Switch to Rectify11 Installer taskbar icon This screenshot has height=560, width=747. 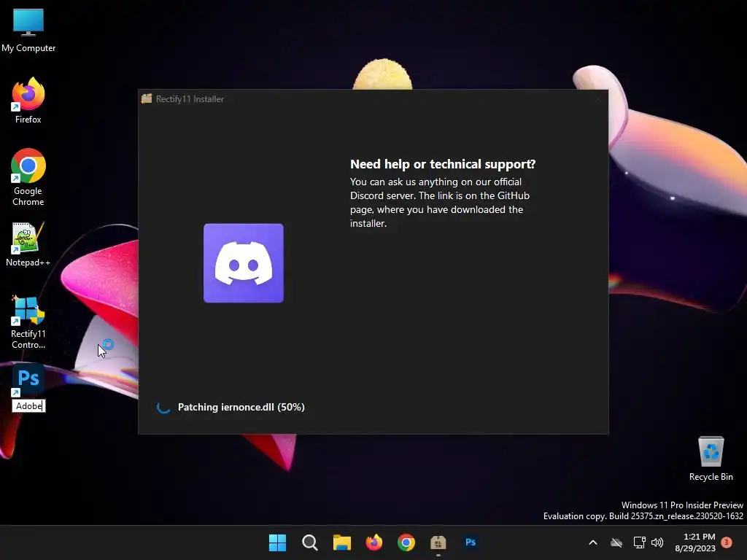point(438,542)
